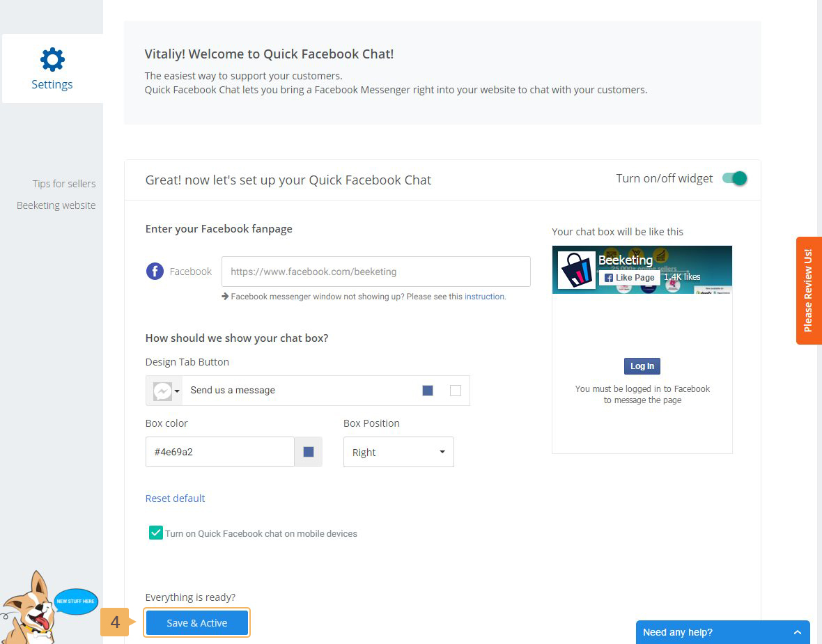Click the 'Reset default' link

(175, 498)
